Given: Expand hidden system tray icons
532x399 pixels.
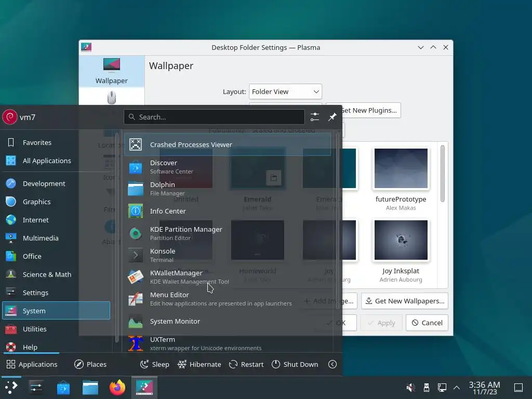Looking at the screenshot, I should click(457, 388).
